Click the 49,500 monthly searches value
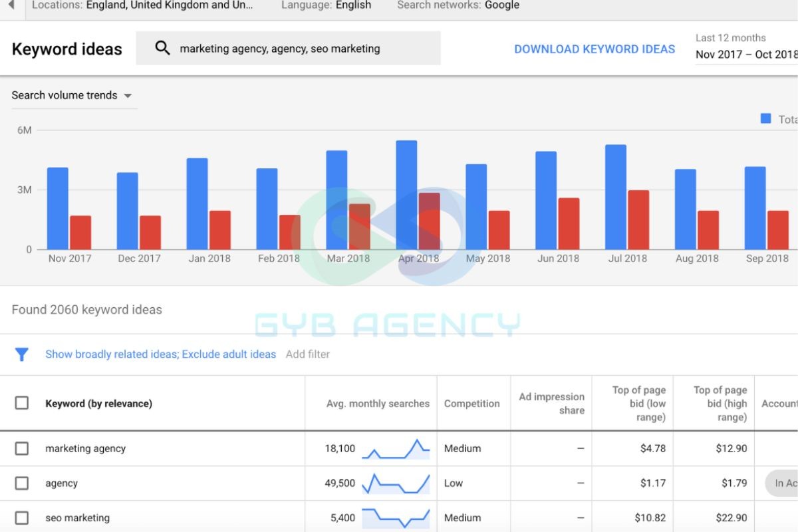This screenshot has width=798, height=532. pyautogui.click(x=340, y=483)
